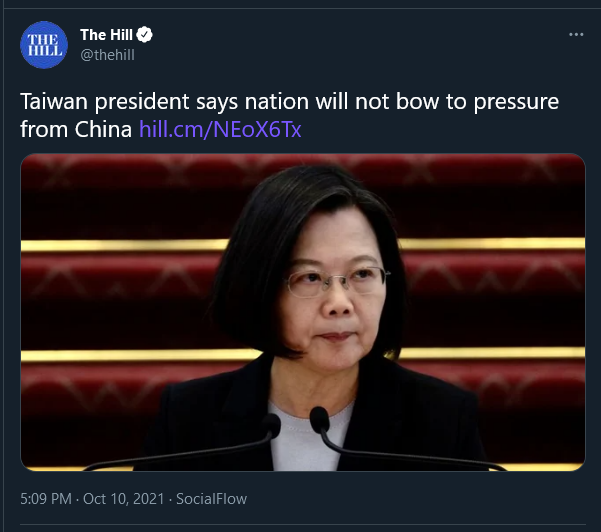Click the verified badge next to The Hill
The height and width of the screenshot is (532, 601).
pos(145,35)
